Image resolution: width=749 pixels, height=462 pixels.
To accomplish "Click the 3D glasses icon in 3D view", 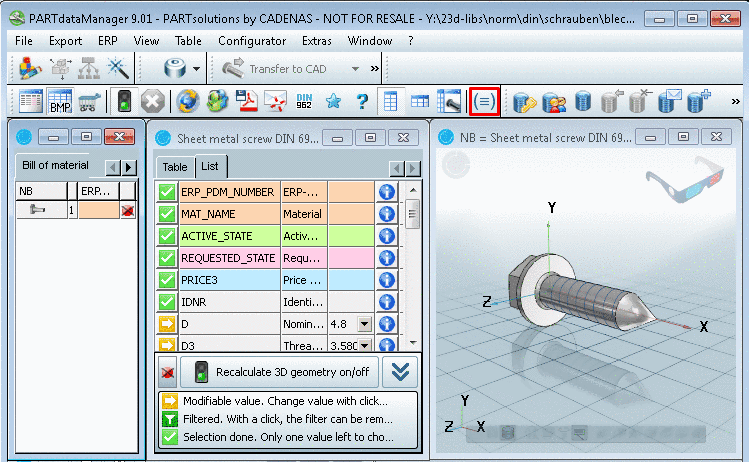I will [x=685, y=179].
